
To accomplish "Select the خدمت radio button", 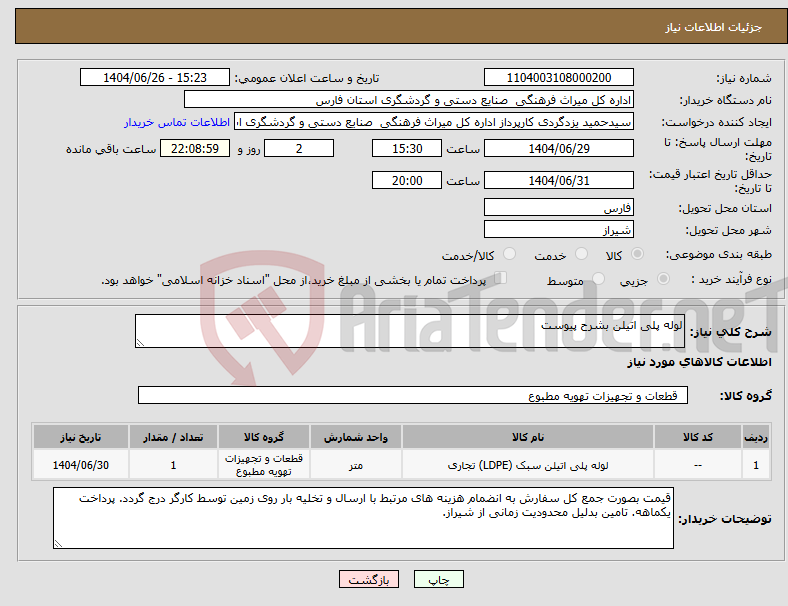I will [x=581, y=254].
